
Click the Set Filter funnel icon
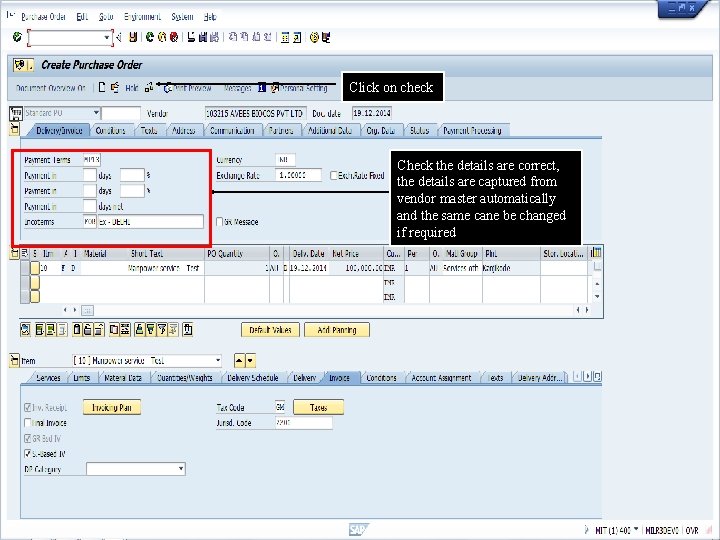162,330
